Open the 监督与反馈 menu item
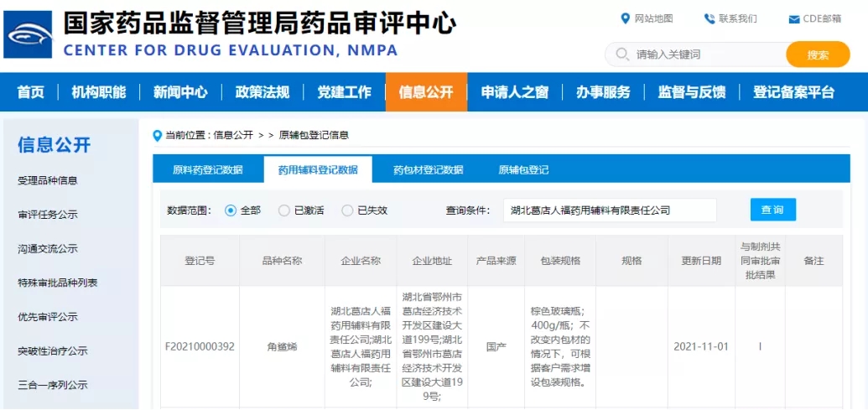 [692, 92]
